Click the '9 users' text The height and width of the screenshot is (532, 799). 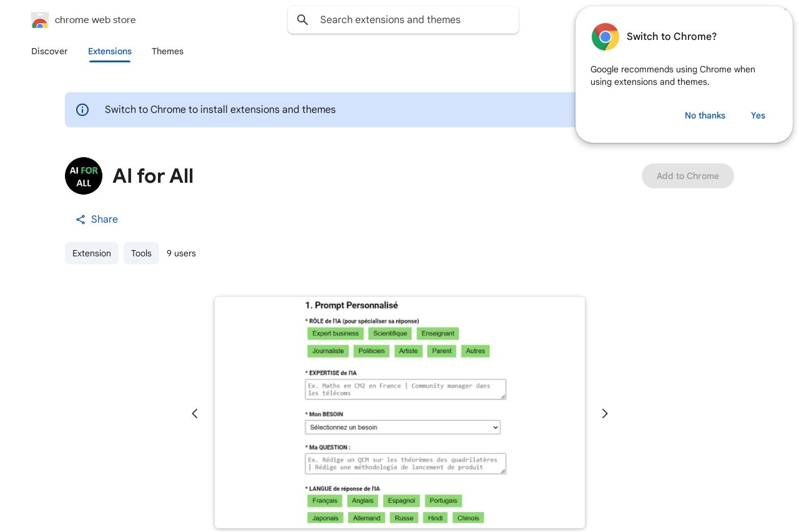point(181,253)
